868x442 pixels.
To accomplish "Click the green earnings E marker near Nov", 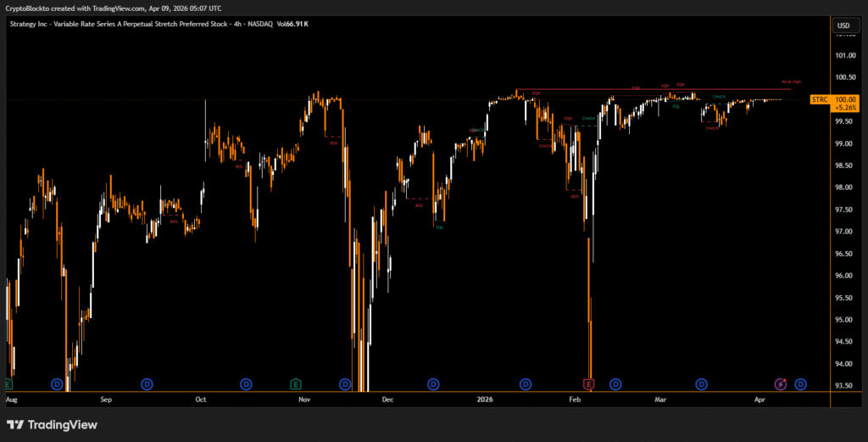I will (x=295, y=384).
